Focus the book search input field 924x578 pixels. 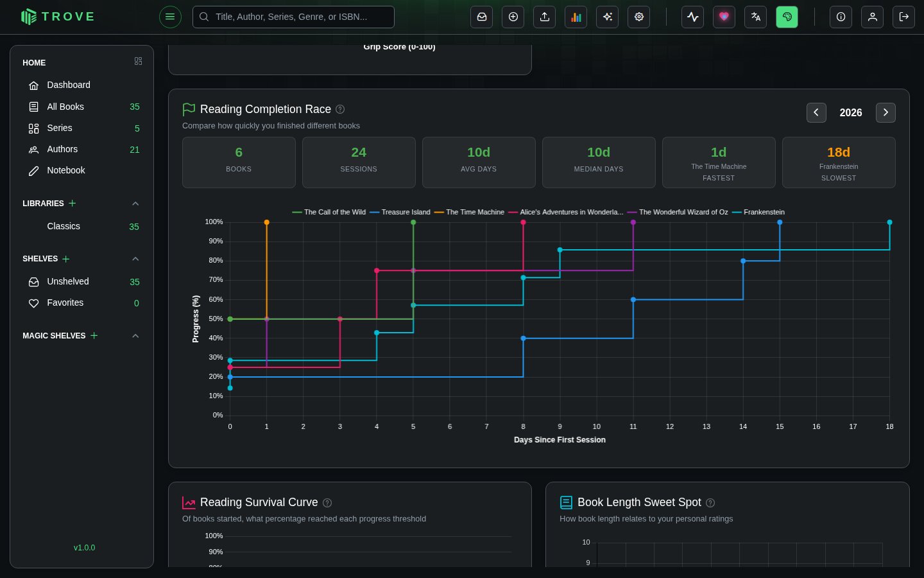click(x=293, y=17)
